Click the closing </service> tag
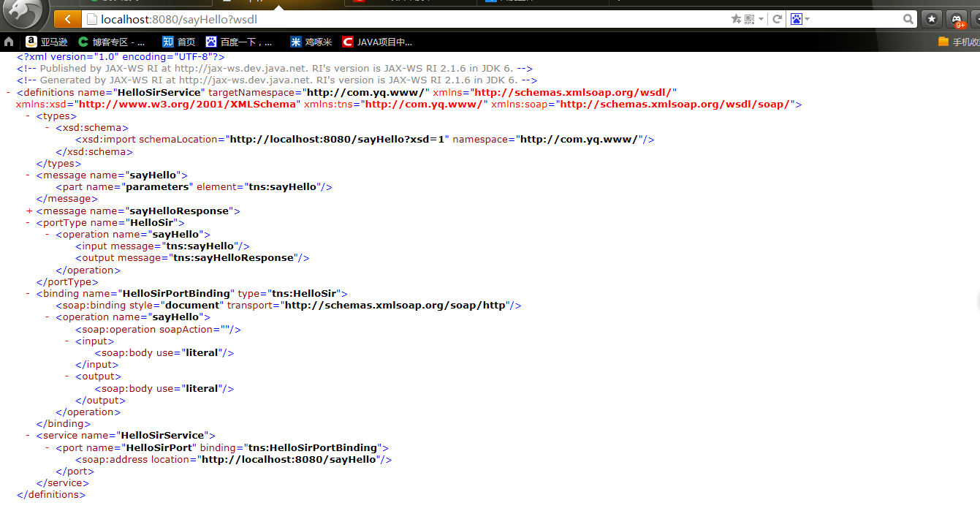The image size is (980, 511). pos(63,482)
